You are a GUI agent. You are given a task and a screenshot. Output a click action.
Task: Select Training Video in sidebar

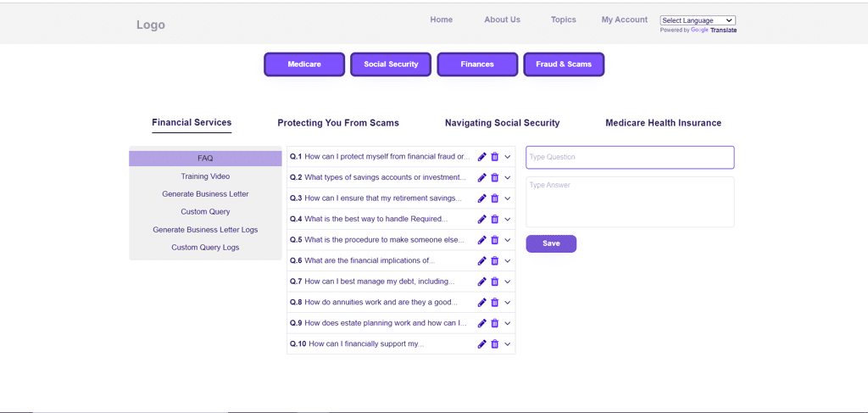[205, 176]
